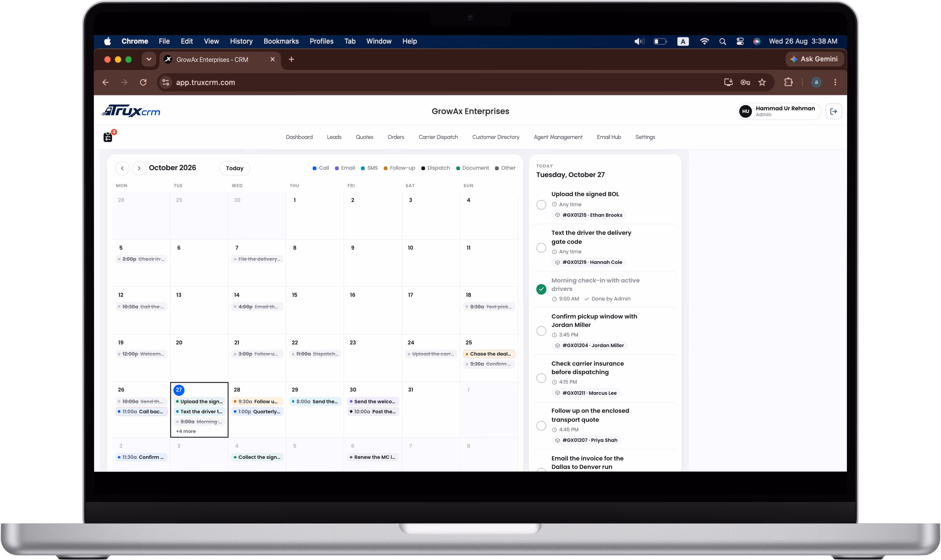Go back in the browser
941x560 pixels.
point(106,82)
